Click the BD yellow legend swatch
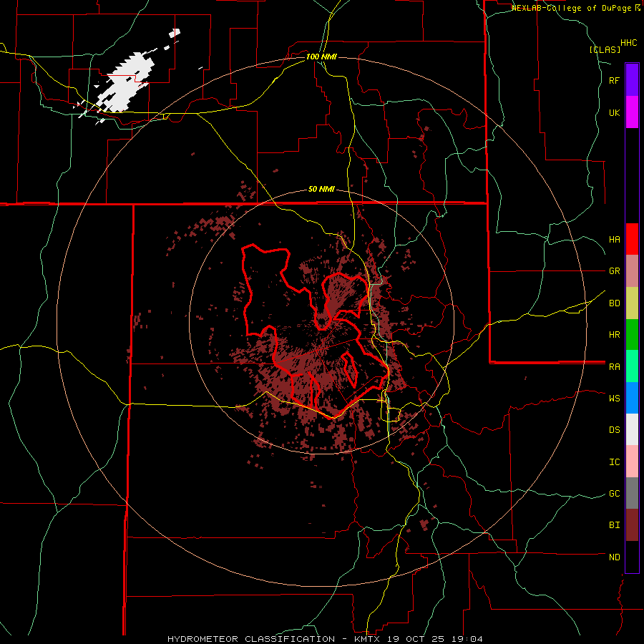644x644 pixels. point(632,303)
